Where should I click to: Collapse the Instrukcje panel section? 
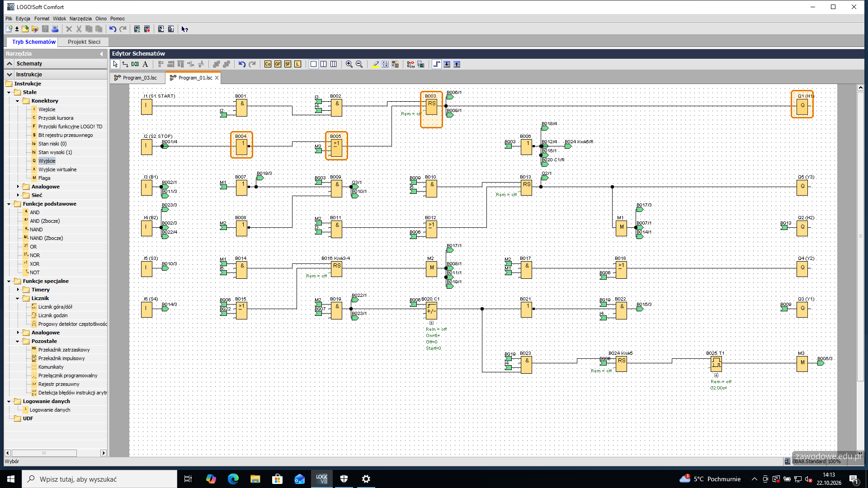(9, 75)
